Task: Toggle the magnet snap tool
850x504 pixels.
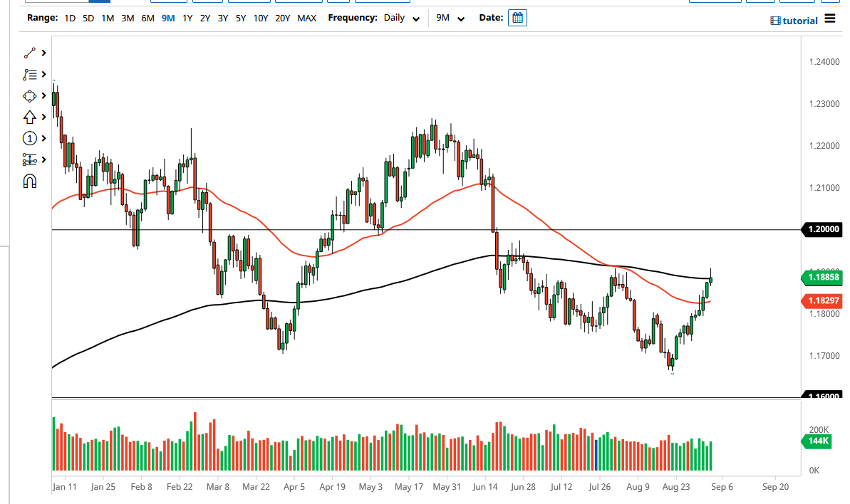Action: 30,182
